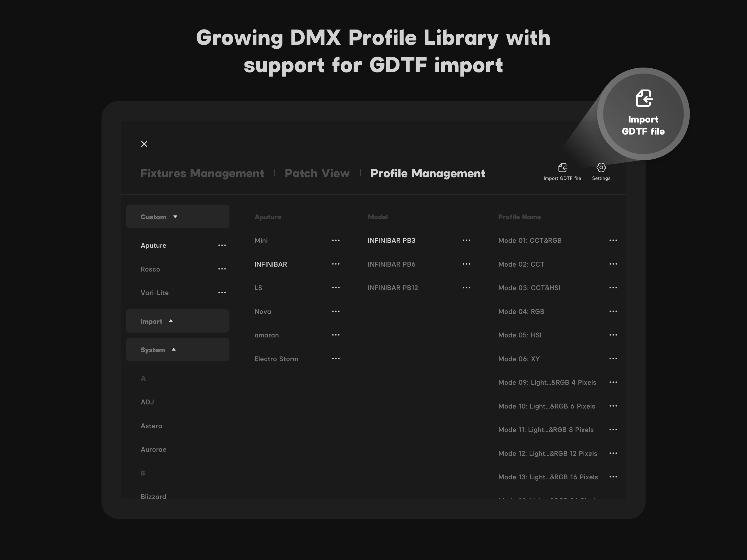Select model INFINIBAR PB3

click(x=391, y=240)
